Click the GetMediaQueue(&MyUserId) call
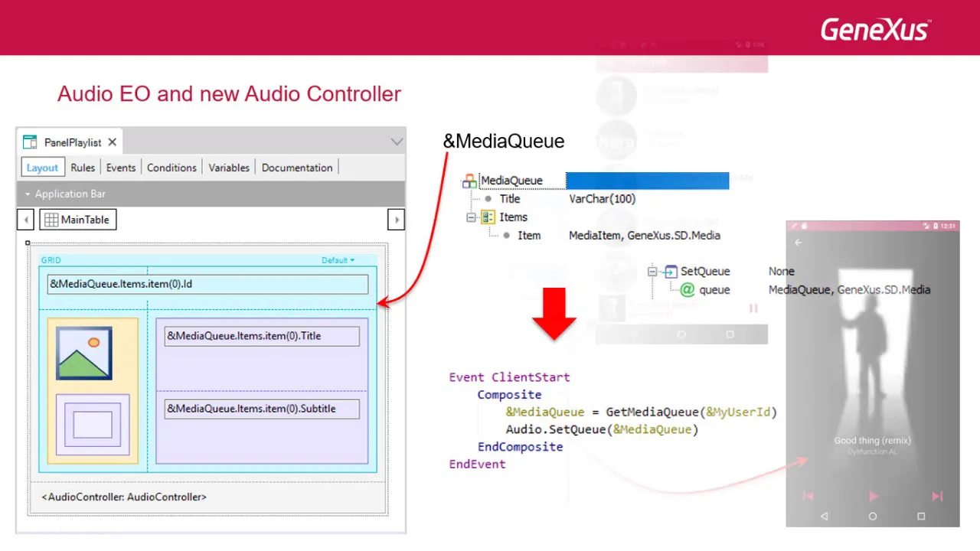Image resolution: width=980 pixels, height=551 pixels. [x=691, y=412]
